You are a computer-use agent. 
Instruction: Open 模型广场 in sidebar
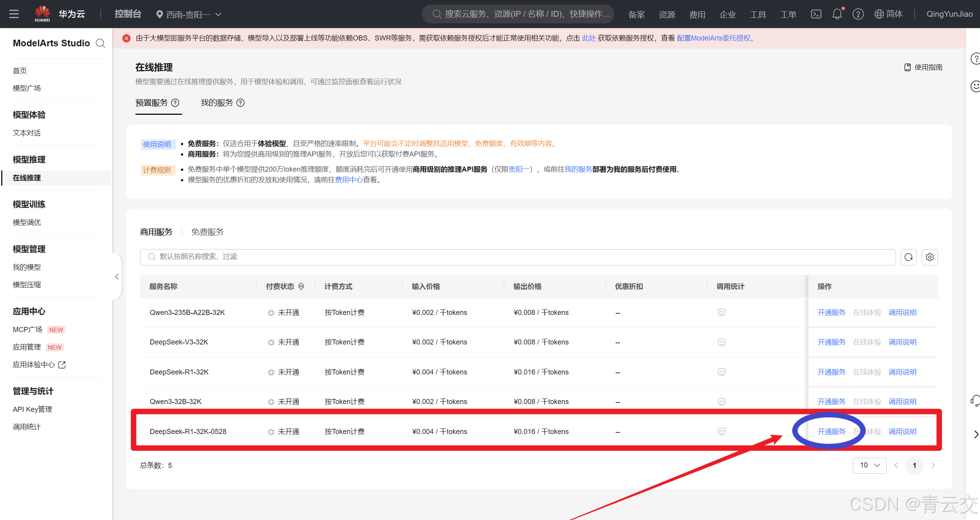(x=27, y=88)
